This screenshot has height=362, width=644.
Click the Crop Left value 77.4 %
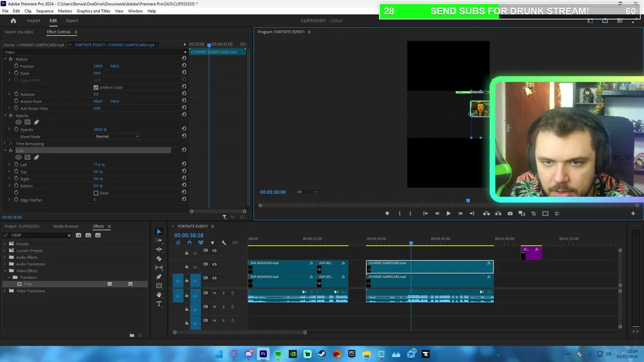99,164
